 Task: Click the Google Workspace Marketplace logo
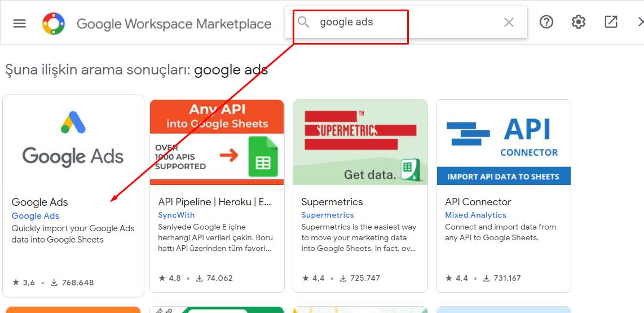[x=54, y=24]
